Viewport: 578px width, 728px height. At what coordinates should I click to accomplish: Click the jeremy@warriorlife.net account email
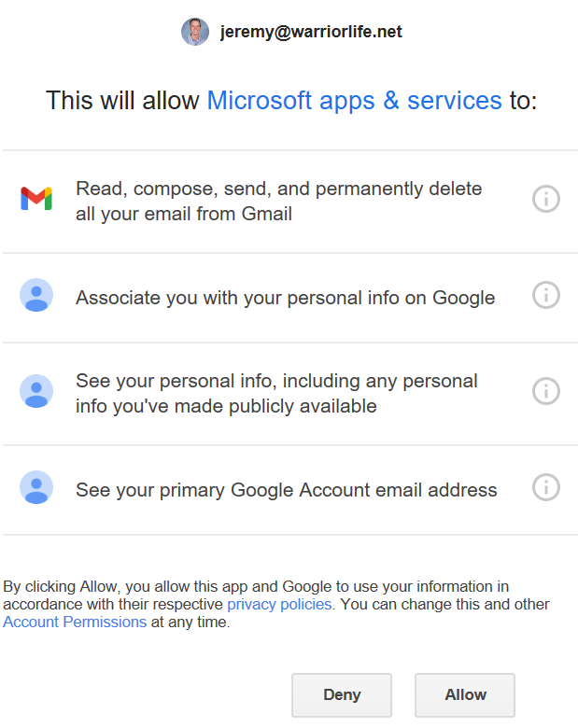pos(311,32)
